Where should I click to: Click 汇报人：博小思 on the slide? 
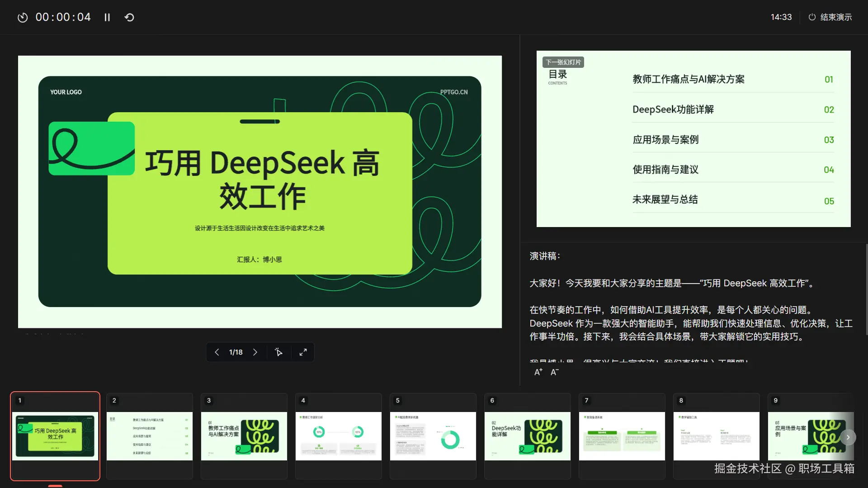pyautogui.click(x=259, y=260)
